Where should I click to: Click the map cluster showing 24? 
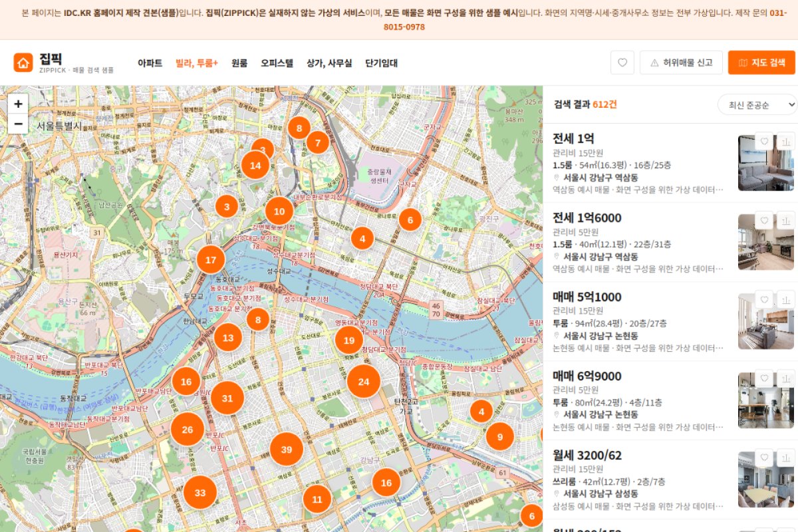364,382
